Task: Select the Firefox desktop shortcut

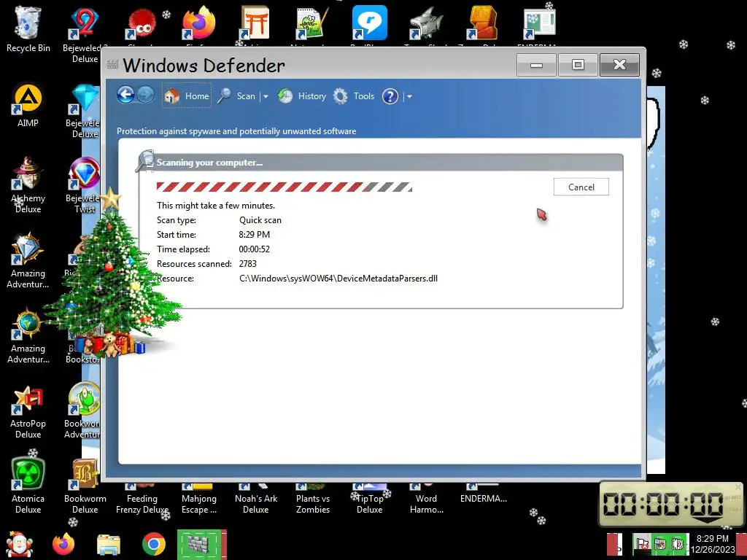Action: point(198,23)
